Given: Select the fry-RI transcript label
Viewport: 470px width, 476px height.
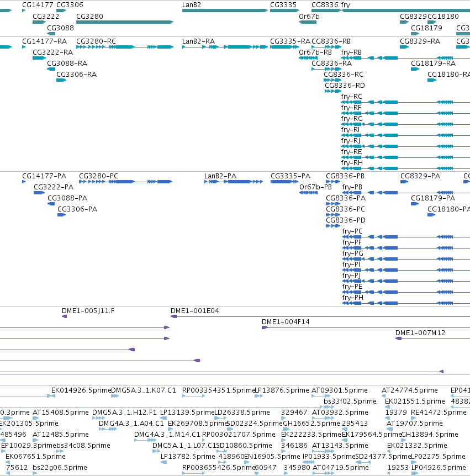Looking at the screenshot, I should (350, 130).
